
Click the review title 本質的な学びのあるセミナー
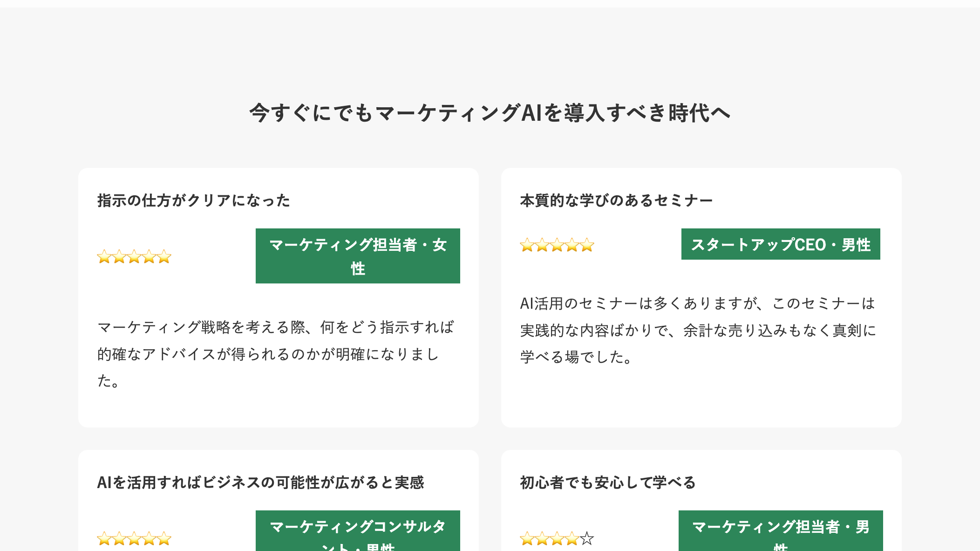[616, 200]
